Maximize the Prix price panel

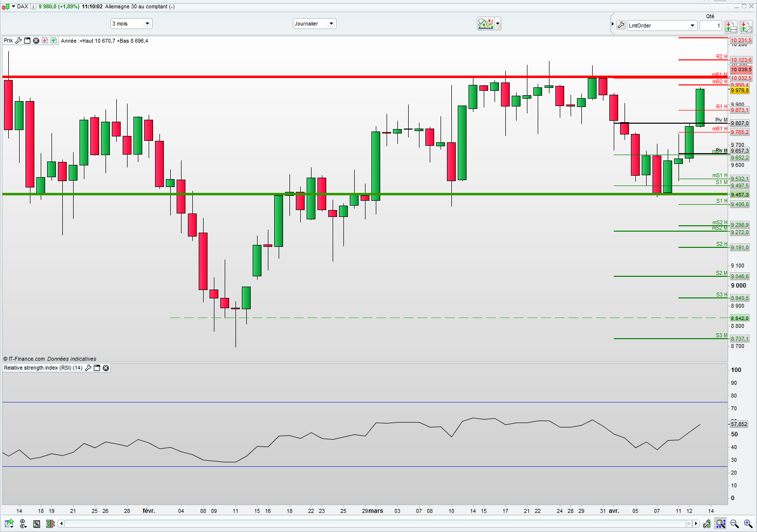pos(27,41)
